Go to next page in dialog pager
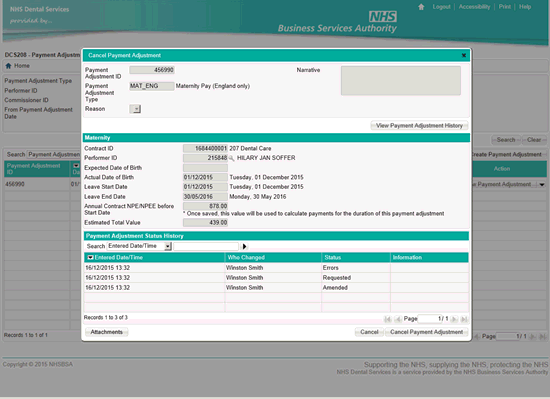Image resolution: width=550 pixels, height=399 pixels. 454,319
